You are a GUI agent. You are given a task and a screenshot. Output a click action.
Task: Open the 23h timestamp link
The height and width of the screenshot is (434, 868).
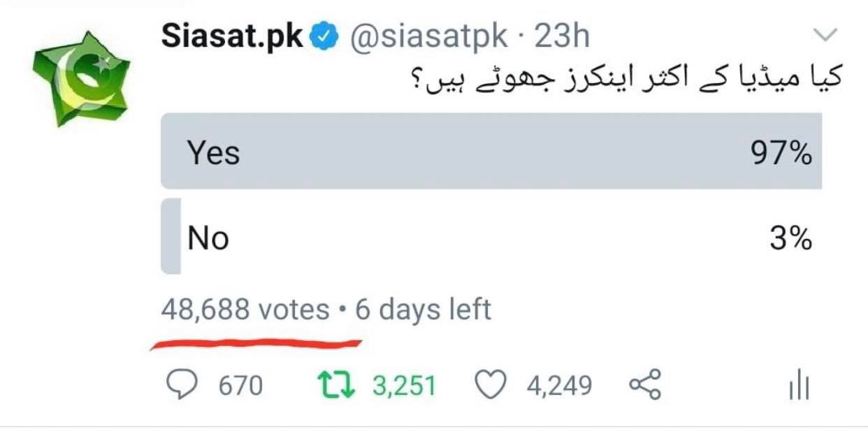coord(562,36)
